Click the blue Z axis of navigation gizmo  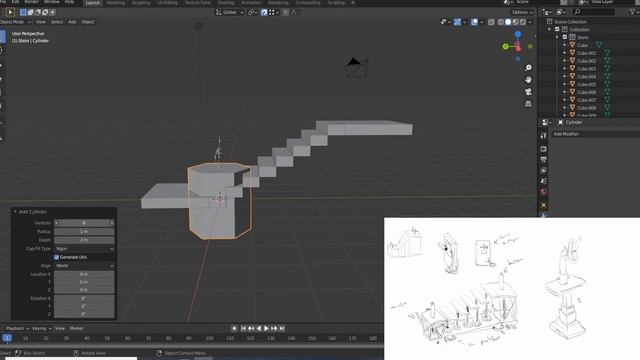pos(518,35)
